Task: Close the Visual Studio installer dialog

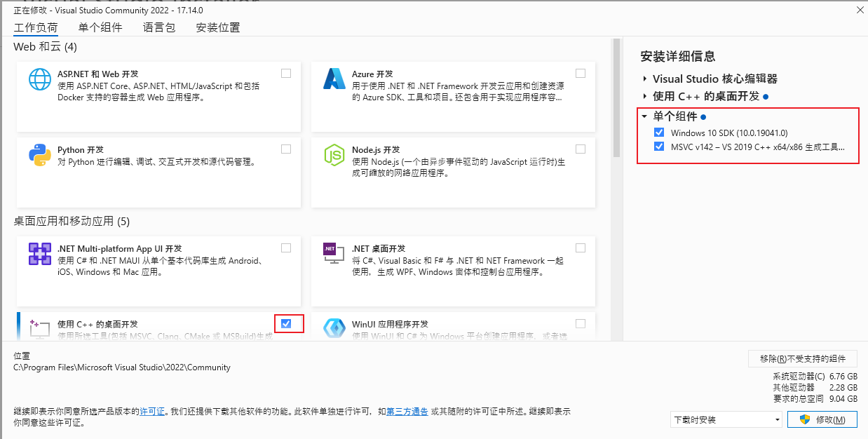Action: point(860,10)
